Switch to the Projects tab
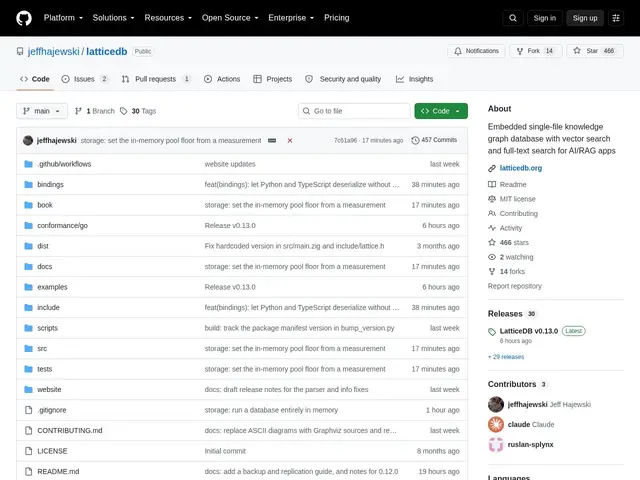This screenshot has width=640, height=480. coord(273,79)
